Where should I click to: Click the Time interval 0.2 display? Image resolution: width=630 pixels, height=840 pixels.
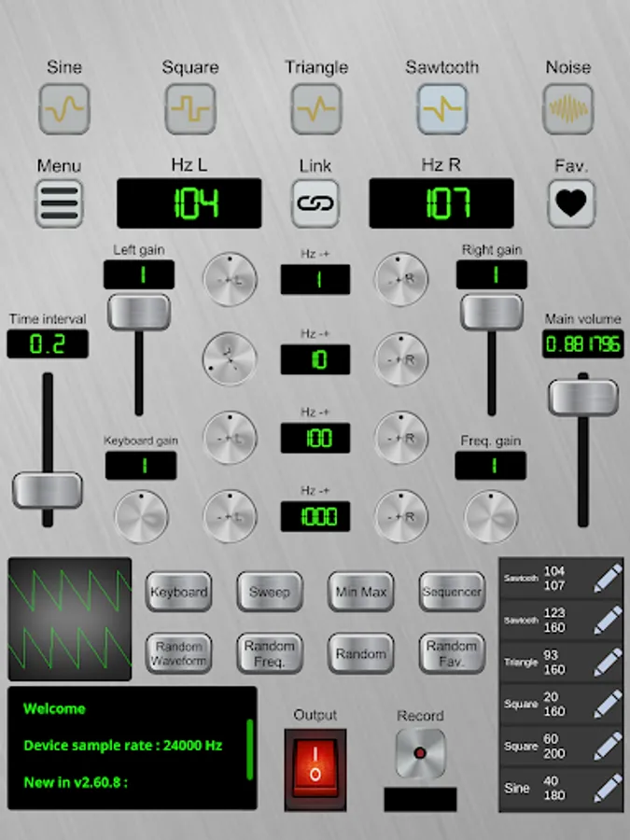48,343
